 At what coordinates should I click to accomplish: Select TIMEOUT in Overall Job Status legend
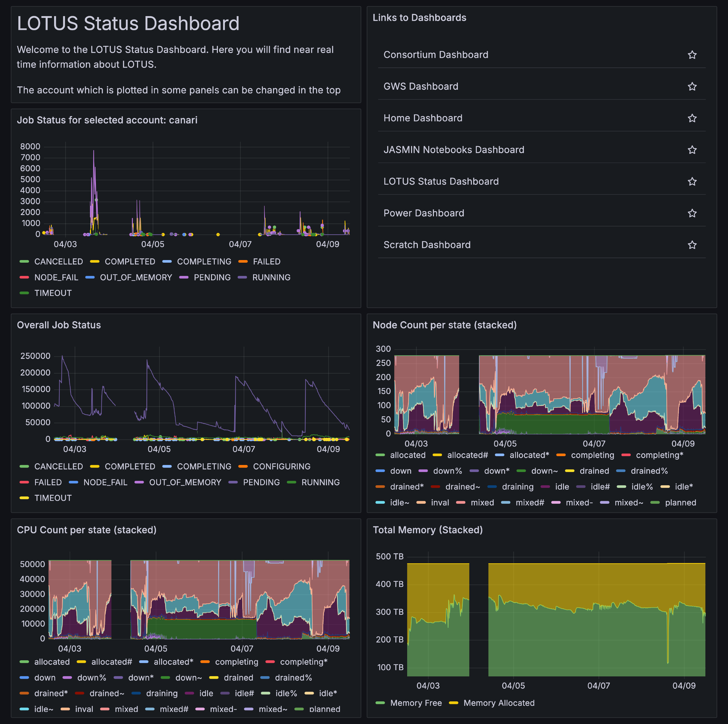(53, 498)
